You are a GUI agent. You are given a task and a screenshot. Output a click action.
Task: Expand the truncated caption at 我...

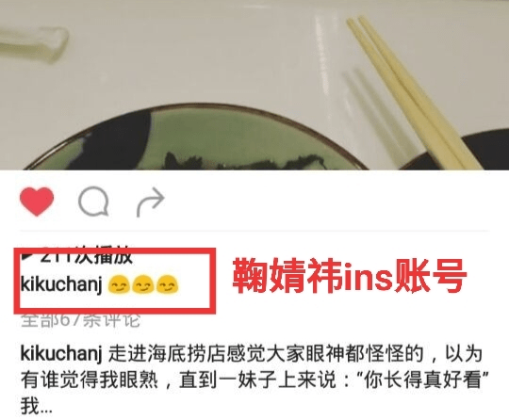pos(37,406)
